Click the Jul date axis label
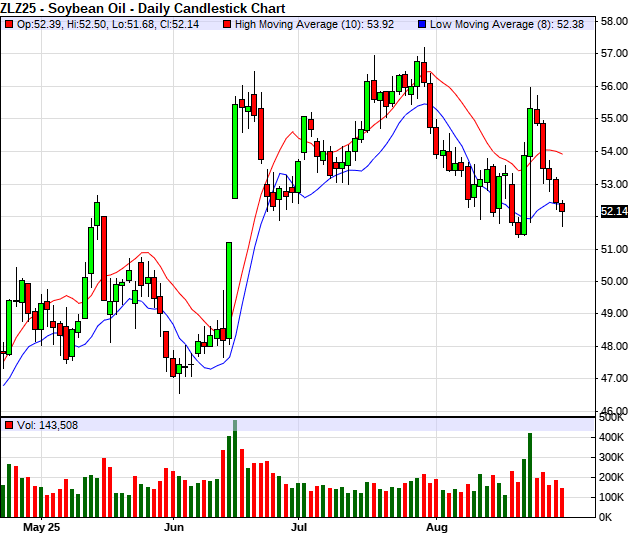Image resolution: width=640 pixels, height=536 pixels. point(298,527)
